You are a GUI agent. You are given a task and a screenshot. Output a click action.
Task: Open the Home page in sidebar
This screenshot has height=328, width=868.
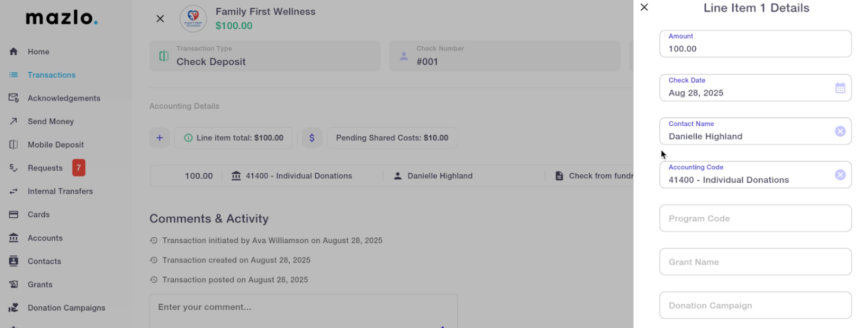38,52
